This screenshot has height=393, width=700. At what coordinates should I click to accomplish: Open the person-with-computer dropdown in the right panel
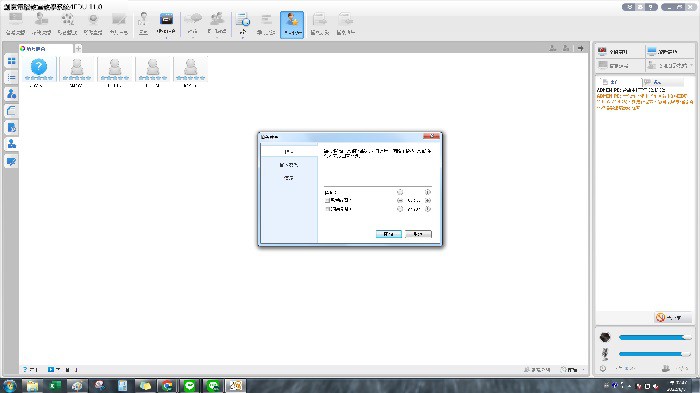coord(669,65)
